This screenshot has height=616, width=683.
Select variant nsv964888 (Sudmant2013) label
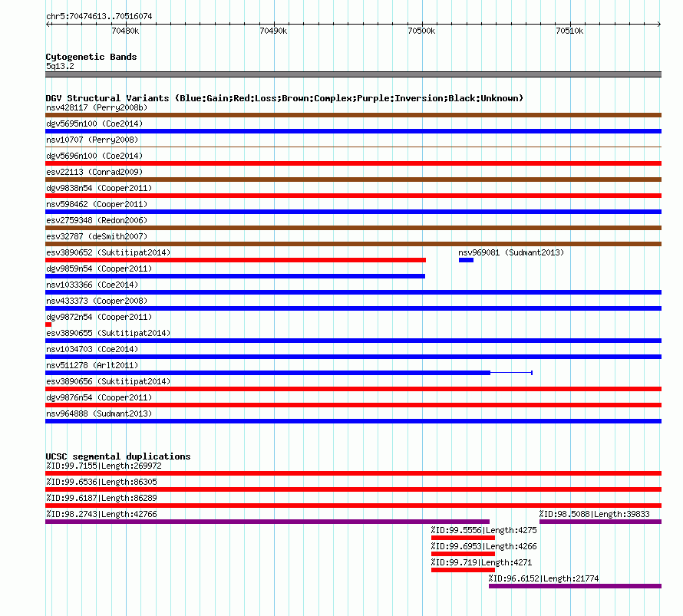(99, 413)
